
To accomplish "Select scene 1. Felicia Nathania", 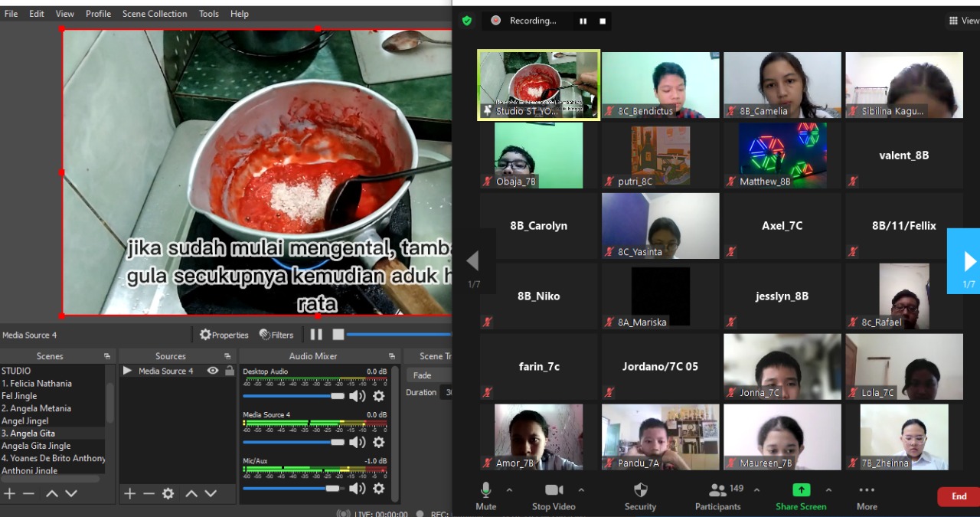I will [x=52, y=383].
